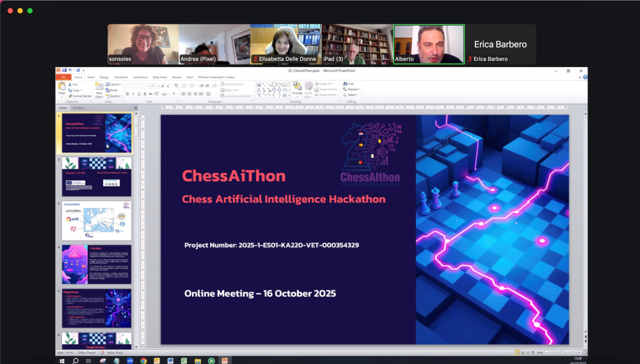
Task: Toggle Italic formatting button
Action: pyautogui.click(x=134, y=93)
